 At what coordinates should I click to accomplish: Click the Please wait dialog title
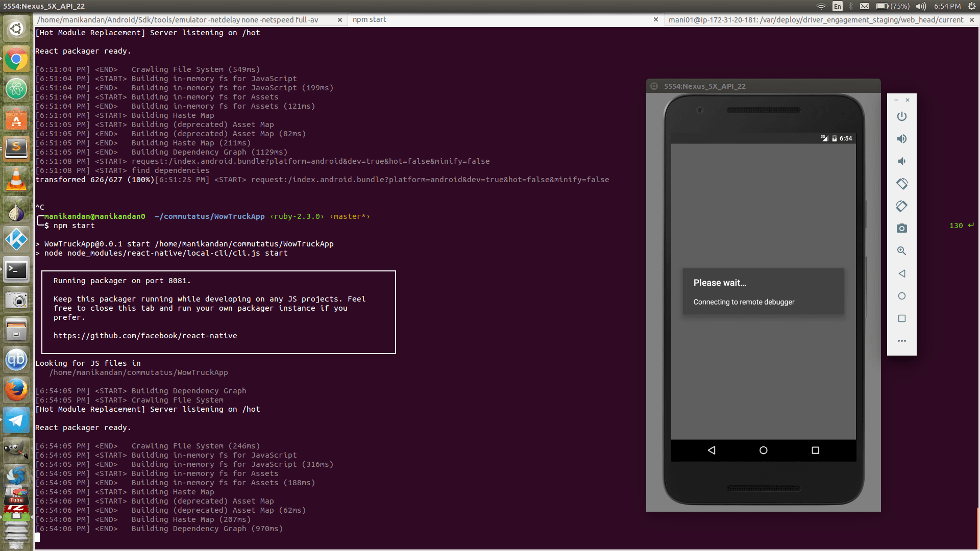tap(720, 283)
